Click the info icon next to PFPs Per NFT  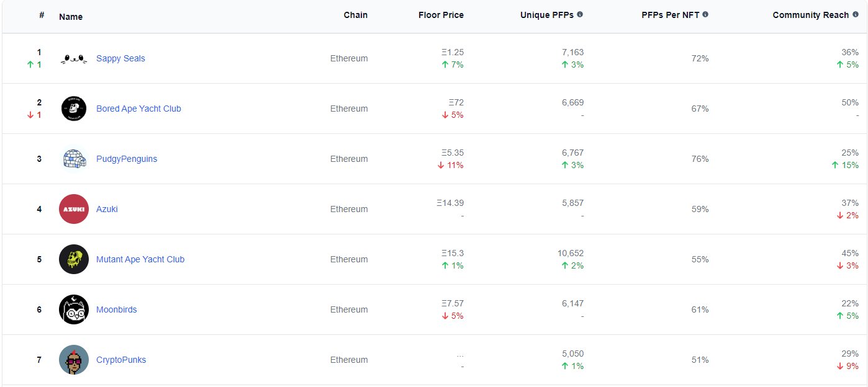[705, 14]
